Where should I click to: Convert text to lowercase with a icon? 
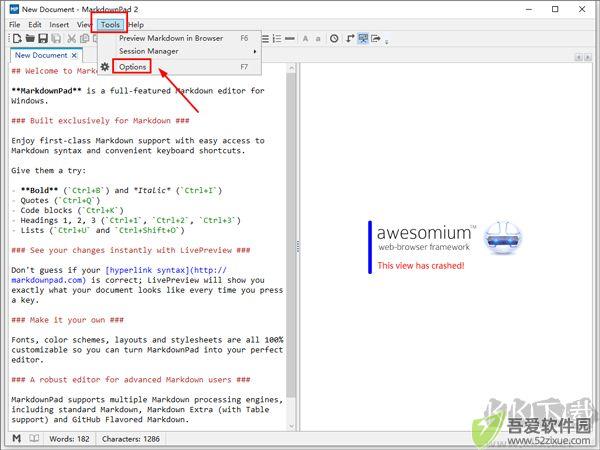tap(318, 39)
